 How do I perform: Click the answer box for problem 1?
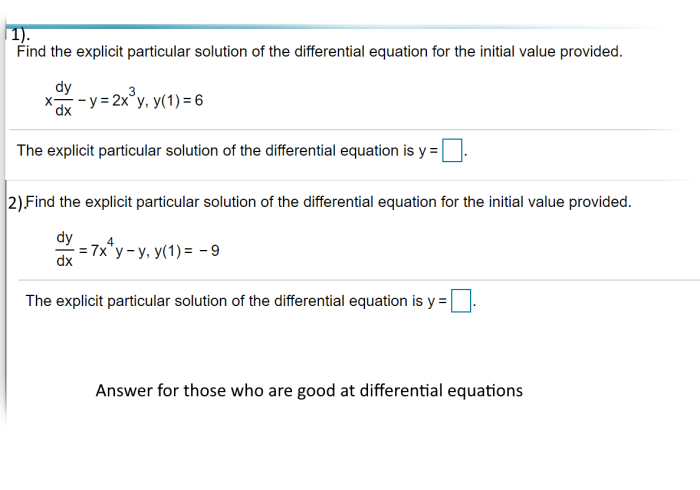tap(452, 150)
